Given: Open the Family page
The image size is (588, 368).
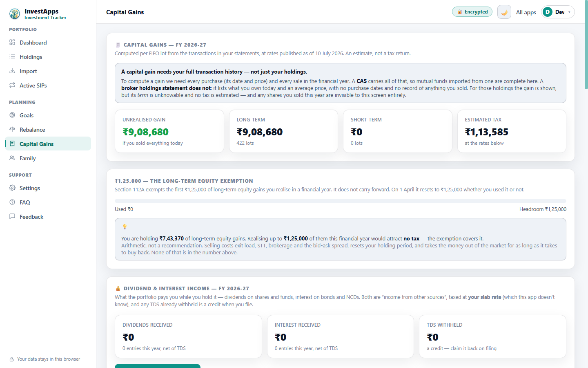Looking at the screenshot, I should (48, 158).
